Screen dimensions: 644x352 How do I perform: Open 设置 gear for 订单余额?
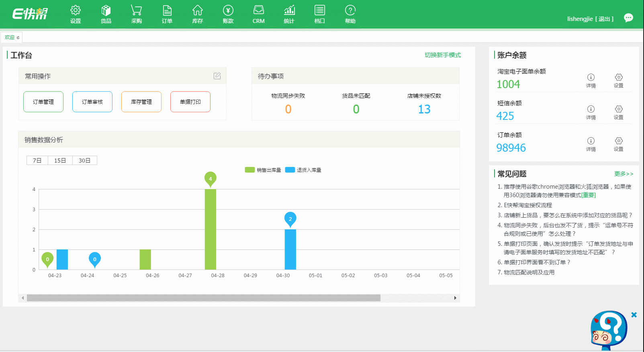pyautogui.click(x=619, y=144)
